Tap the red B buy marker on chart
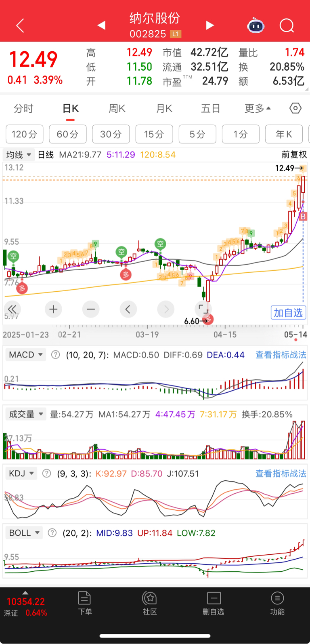The height and width of the screenshot is (644, 310). [304, 217]
